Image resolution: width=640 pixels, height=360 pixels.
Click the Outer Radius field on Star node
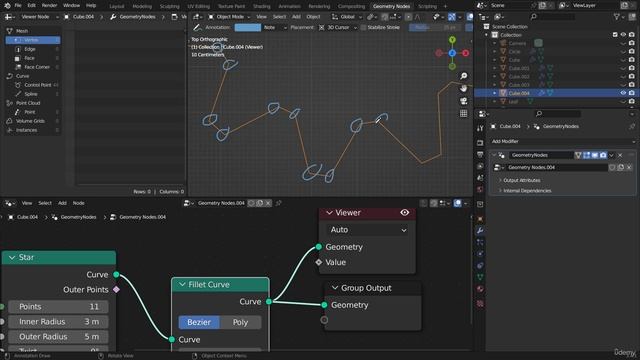(x=58, y=337)
